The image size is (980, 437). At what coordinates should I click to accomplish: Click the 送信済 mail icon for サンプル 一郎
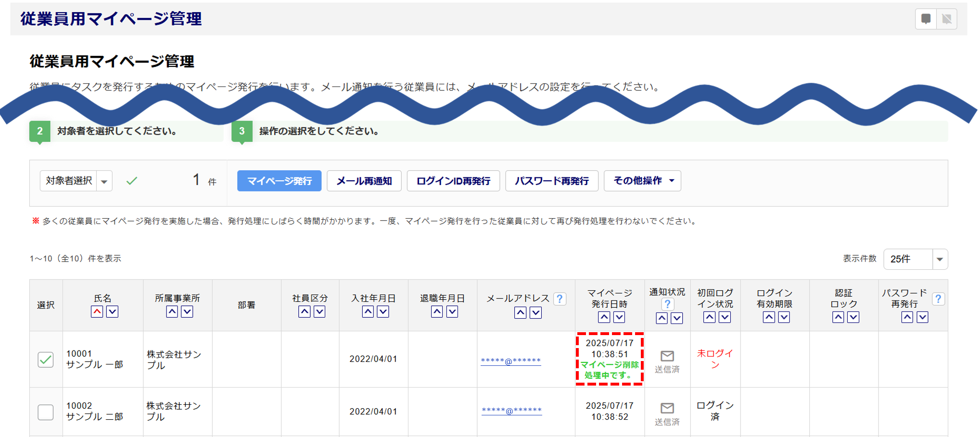[x=667, y=356]
